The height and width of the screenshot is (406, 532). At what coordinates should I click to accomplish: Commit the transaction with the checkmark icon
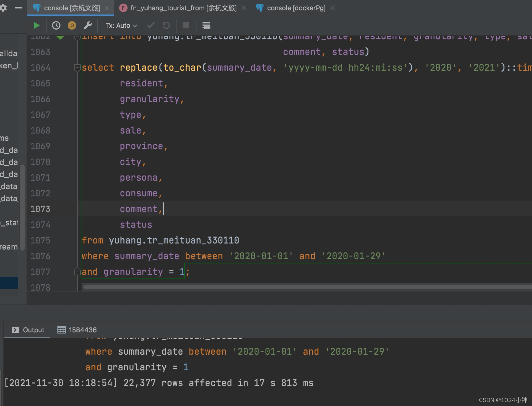151,25
